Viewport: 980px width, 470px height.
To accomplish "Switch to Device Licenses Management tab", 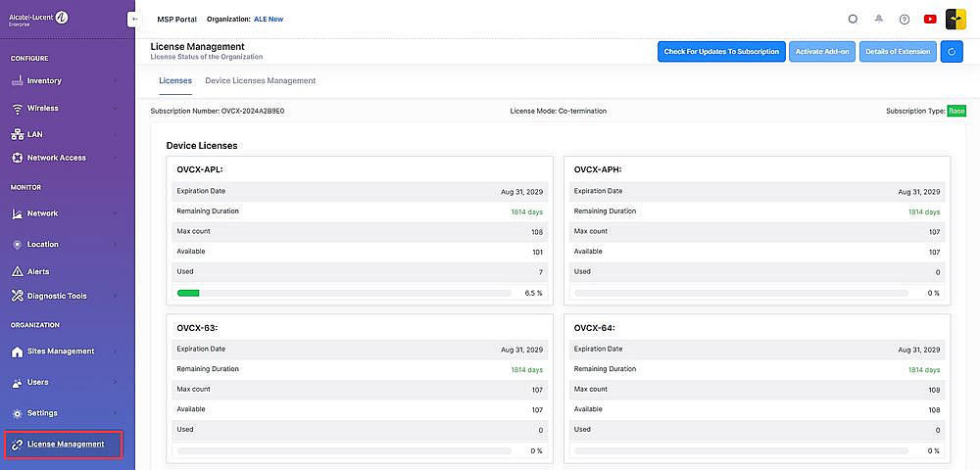I will click(260, 80).
